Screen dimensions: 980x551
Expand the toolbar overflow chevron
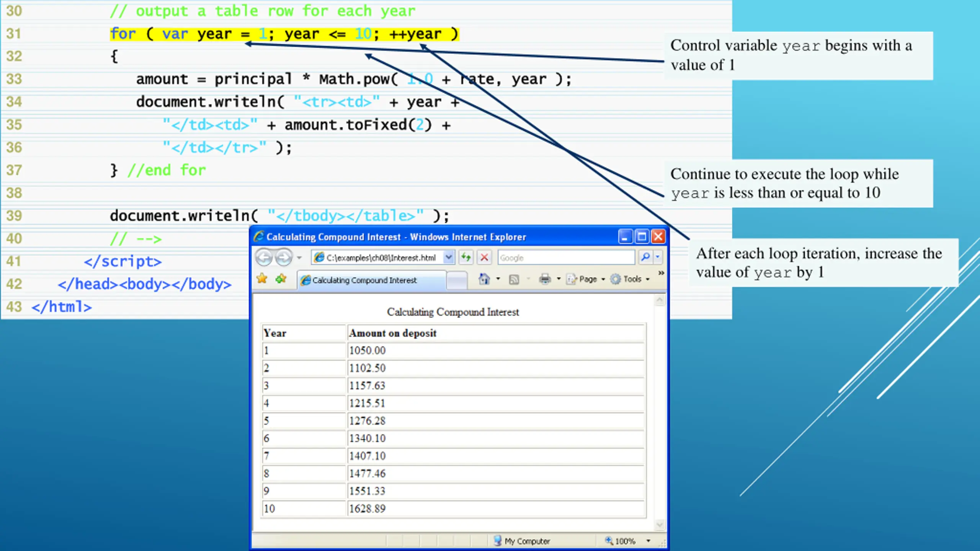point(661,273)
